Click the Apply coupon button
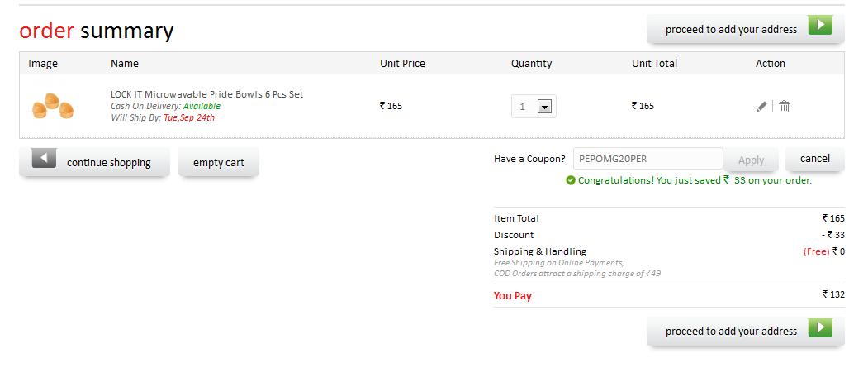This screenshot has height=368, width=868. click(x=752, y=160)
